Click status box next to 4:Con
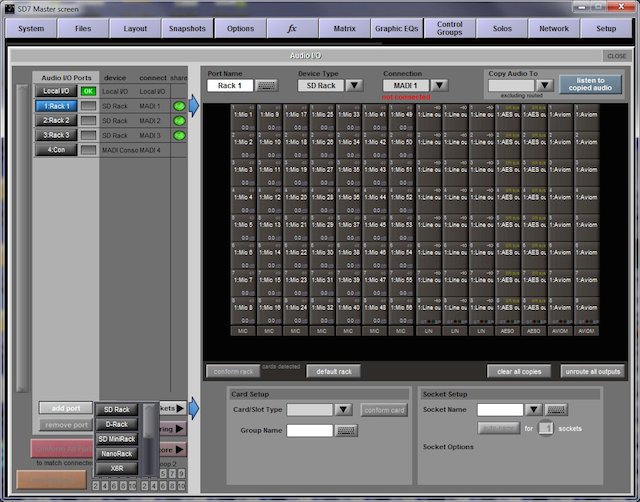 tap(88, 150)
